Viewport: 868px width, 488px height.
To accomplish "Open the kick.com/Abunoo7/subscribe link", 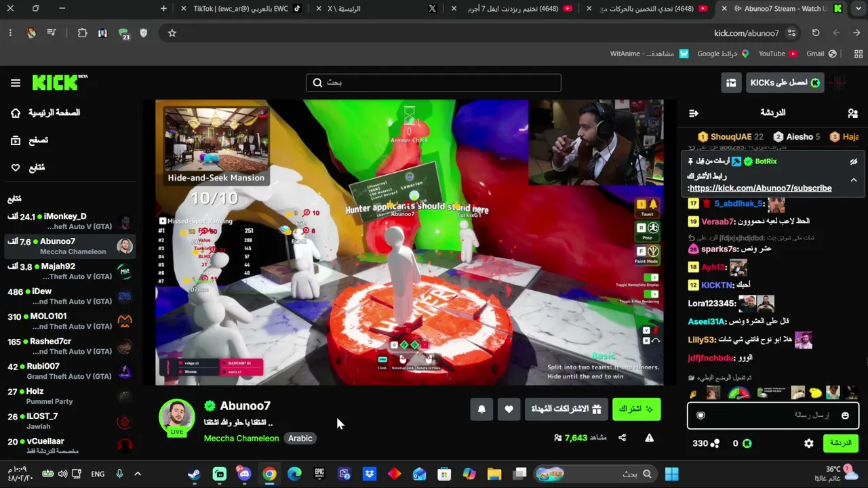I will click(759, 188).
